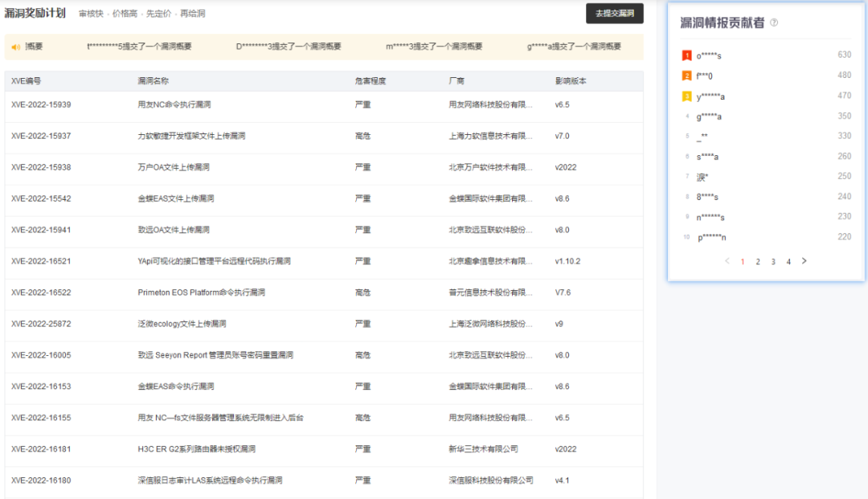Click the rank 1 badge icon next to o*****s
The height and width of the screenshot is (499, 868).
686,55
